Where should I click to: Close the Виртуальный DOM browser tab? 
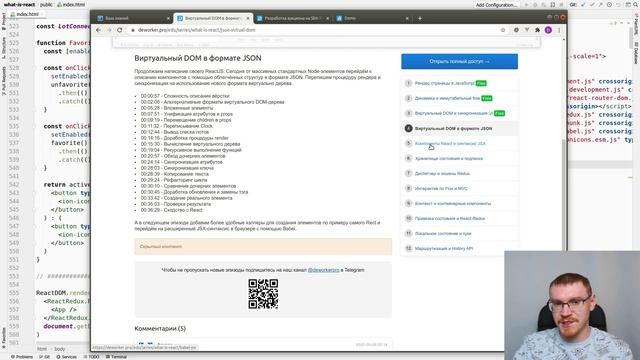(x=247, y=18)
